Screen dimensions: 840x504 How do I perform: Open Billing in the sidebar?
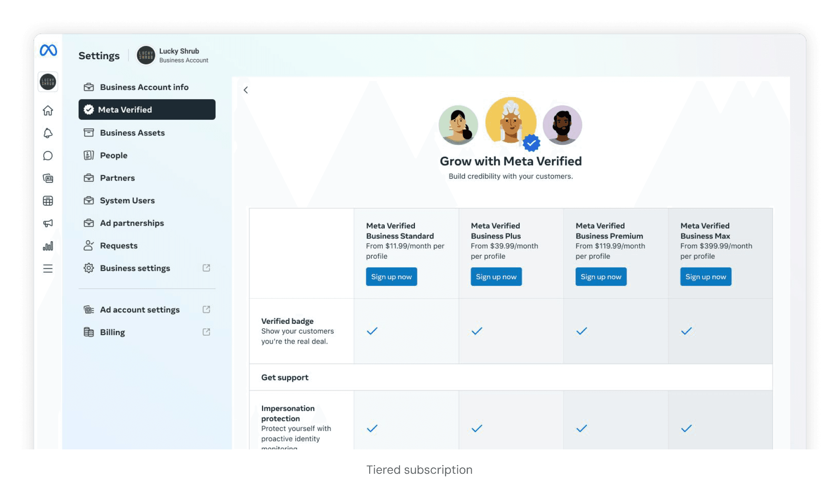[112, 332]
